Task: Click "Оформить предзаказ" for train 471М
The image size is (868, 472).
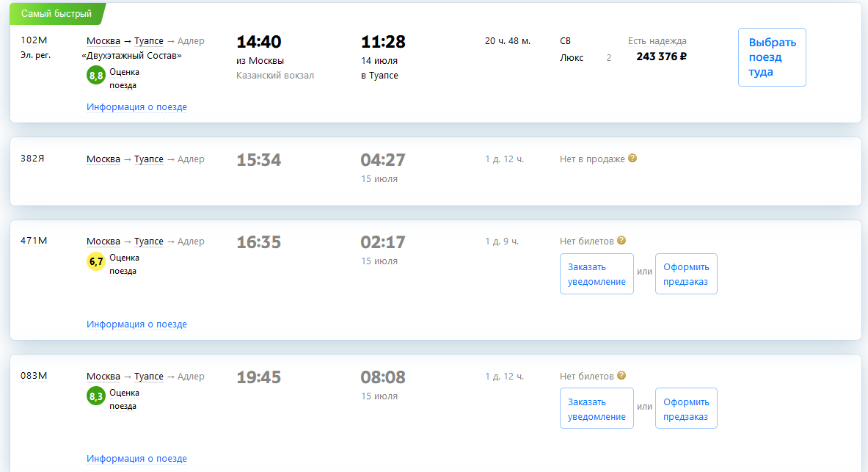Action: coord(686,274)
